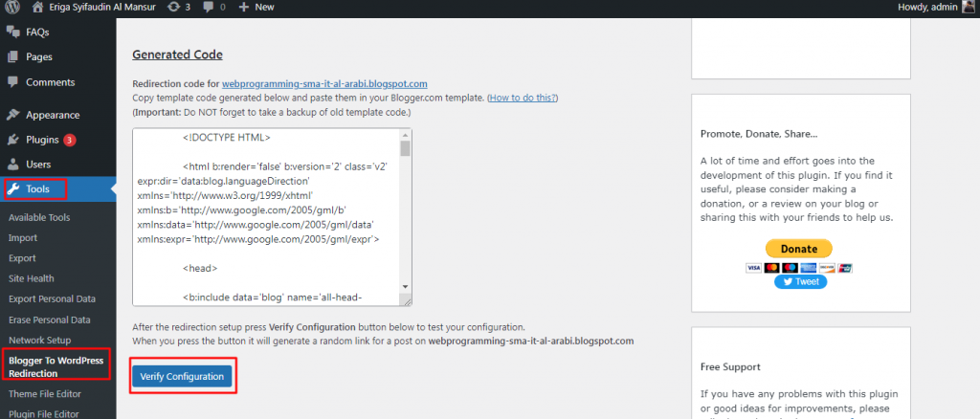This screenshot has height=419, width=980.
Task: Open the Eriga Syifaudin Al Mansur site link
Action: pos(103,8)
